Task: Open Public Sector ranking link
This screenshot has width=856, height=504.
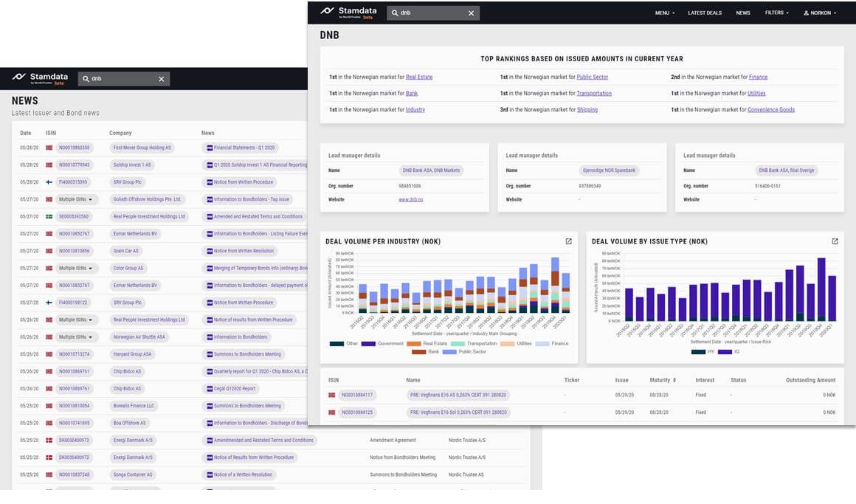Action: 593,77
